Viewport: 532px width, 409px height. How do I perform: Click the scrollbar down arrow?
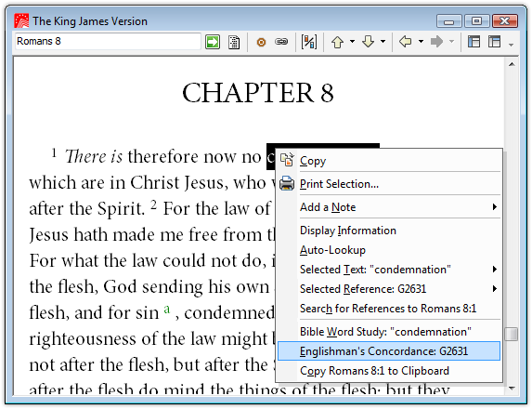click(512, 388)
